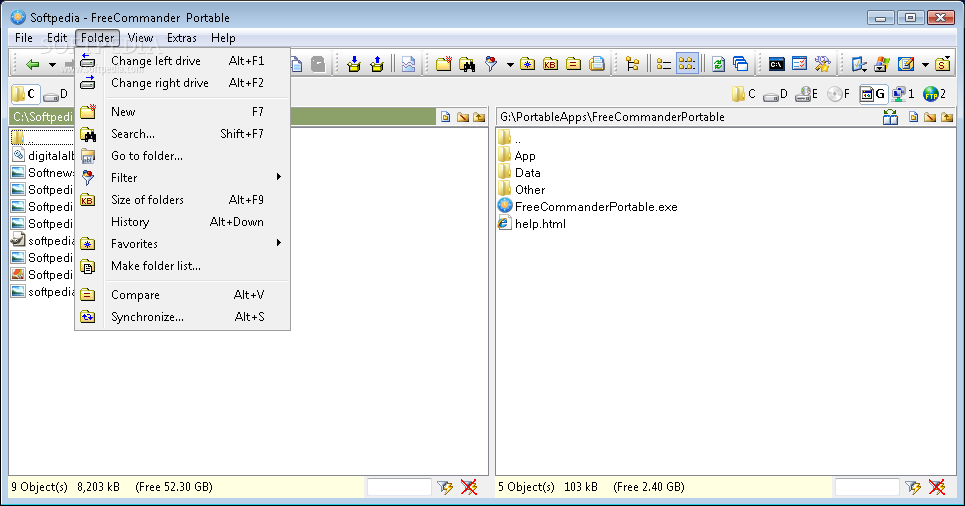Click the desktop shortcut toolbar icon
Image resolution: width=965 pixels, height=506 pixels.
(x=859, y=64)
